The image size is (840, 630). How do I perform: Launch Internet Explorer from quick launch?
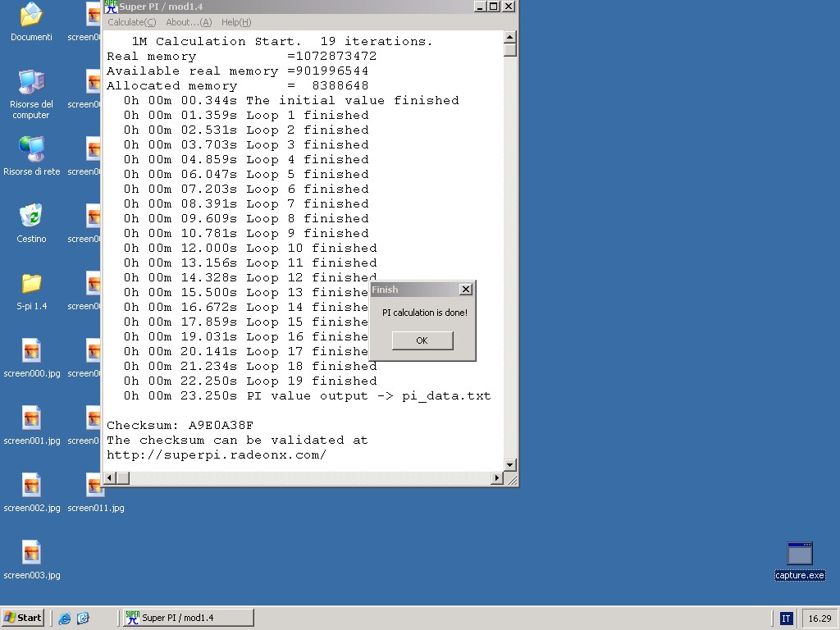click(64, 619)
